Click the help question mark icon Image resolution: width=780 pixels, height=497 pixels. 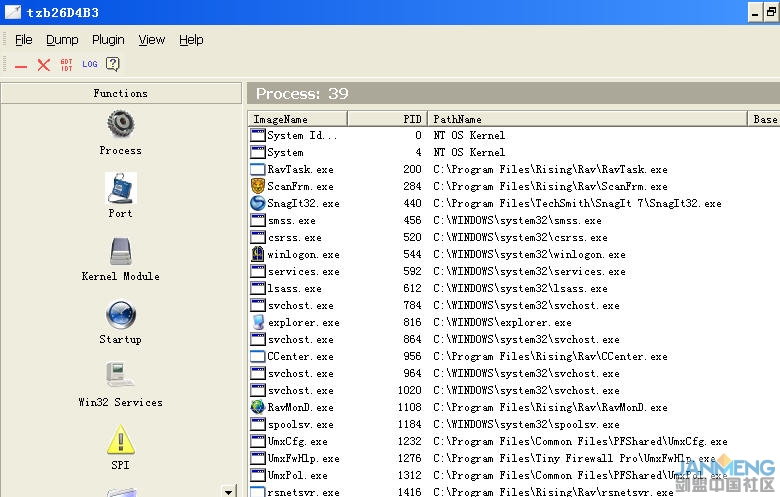tap(113, 65)
